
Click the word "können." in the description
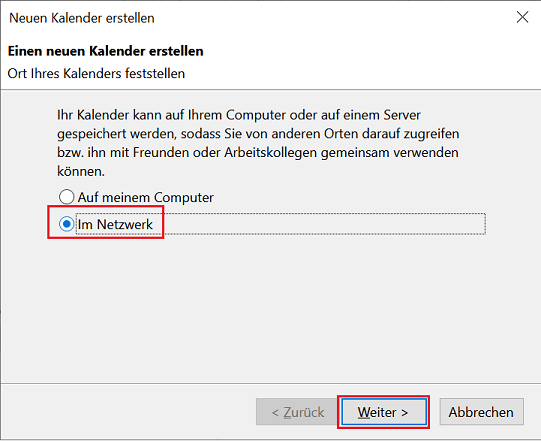point(81,171)
